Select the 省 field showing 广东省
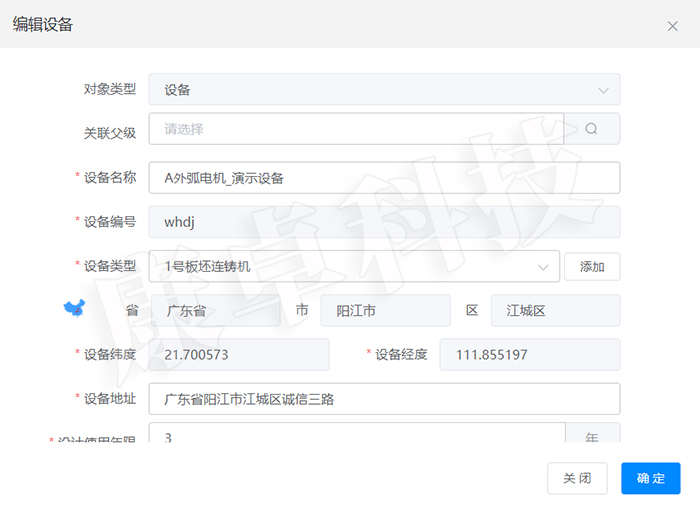 (x=215, y=311)
